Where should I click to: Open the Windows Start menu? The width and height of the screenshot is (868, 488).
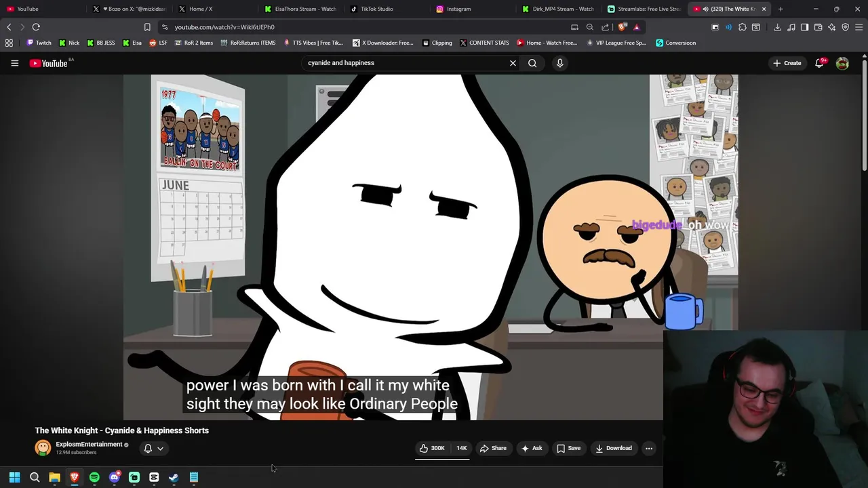click(x=14, y=477)
